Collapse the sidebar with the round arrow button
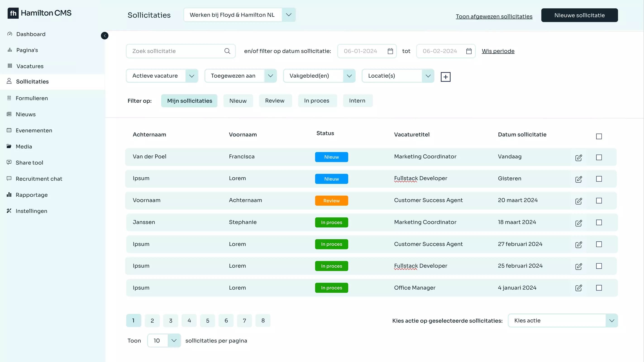 point(105,36)
